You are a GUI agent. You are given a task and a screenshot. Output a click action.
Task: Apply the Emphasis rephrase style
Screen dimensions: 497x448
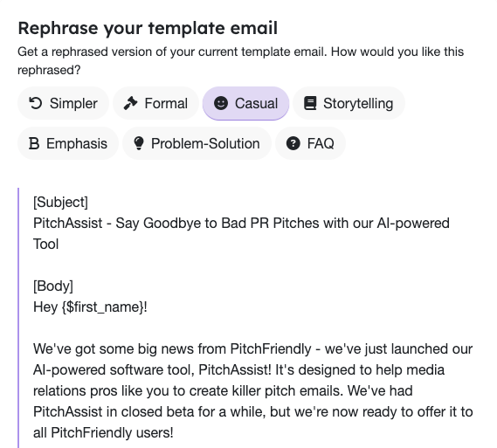point(68,143)
